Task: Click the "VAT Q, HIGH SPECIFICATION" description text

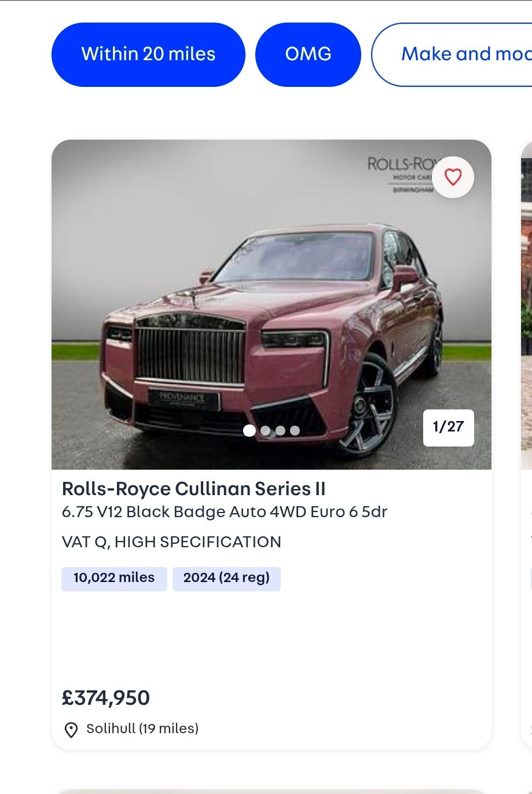Action: pos(171,542)
